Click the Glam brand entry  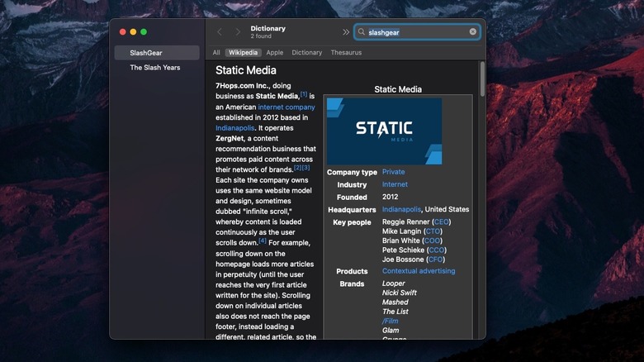pyautogui.click(x=391, y=331)
